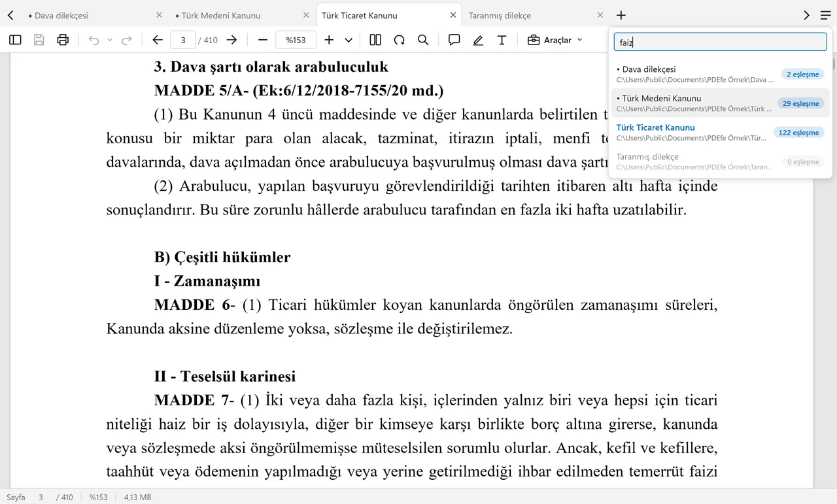Image resolution: width=837 pixels, height=504 pixels.
Task: Open the hamburger main menu
Action: tap(825, 15)
